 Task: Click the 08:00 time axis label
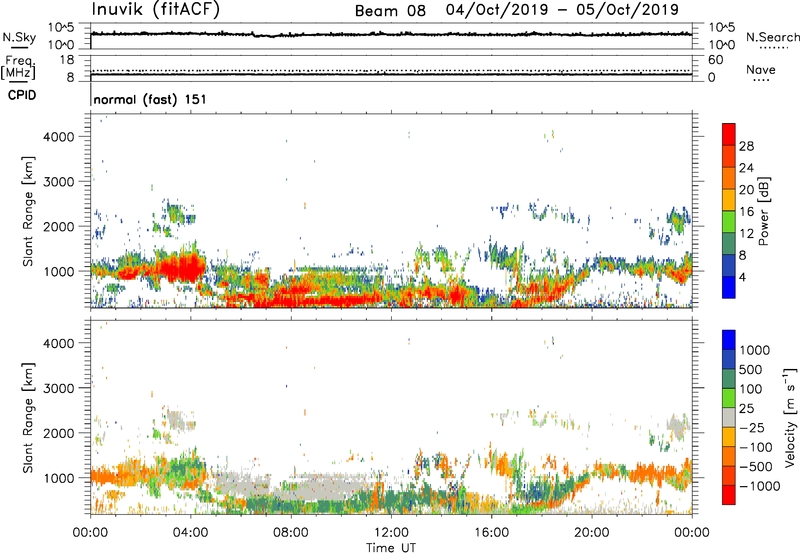(x=290, y=533)
